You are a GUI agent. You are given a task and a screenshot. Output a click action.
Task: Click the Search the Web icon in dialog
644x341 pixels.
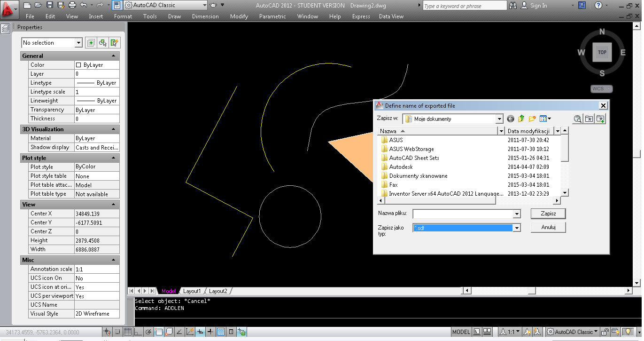pos(578,119)
